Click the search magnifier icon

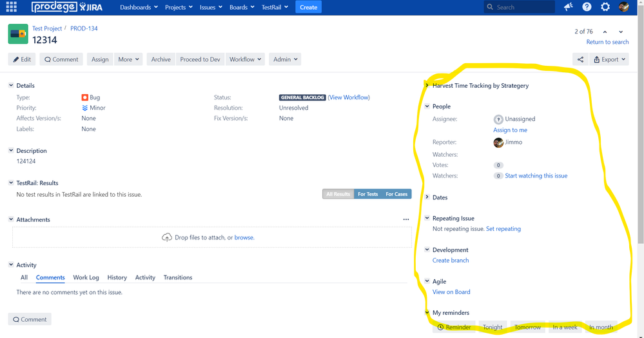point(490,7)
